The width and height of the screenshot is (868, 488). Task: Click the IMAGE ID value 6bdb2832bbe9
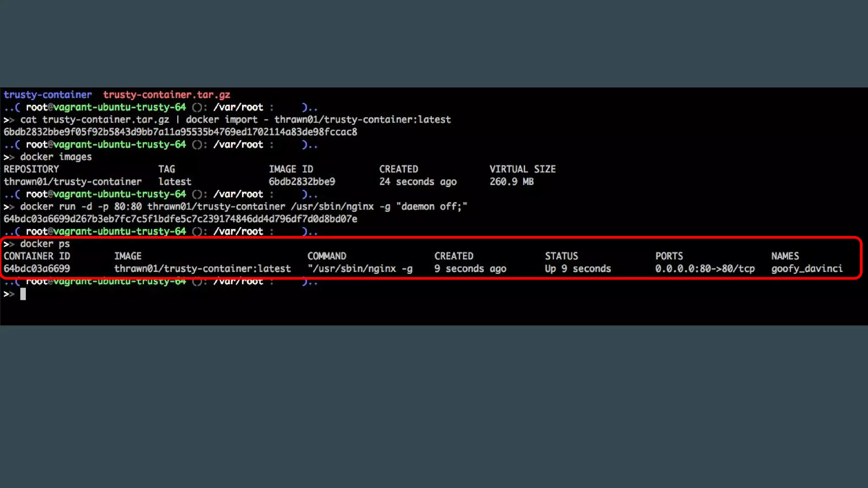click(302, 182)
